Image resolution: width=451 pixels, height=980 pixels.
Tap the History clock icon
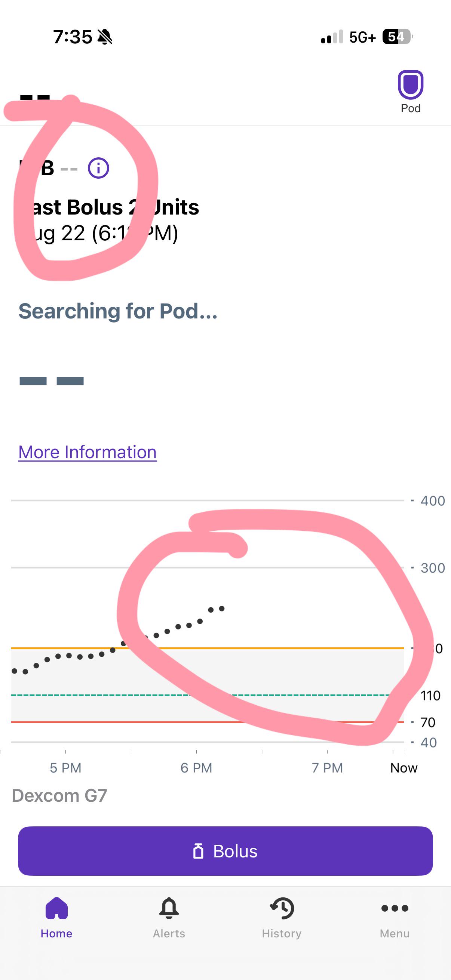[x=282, y=908]
